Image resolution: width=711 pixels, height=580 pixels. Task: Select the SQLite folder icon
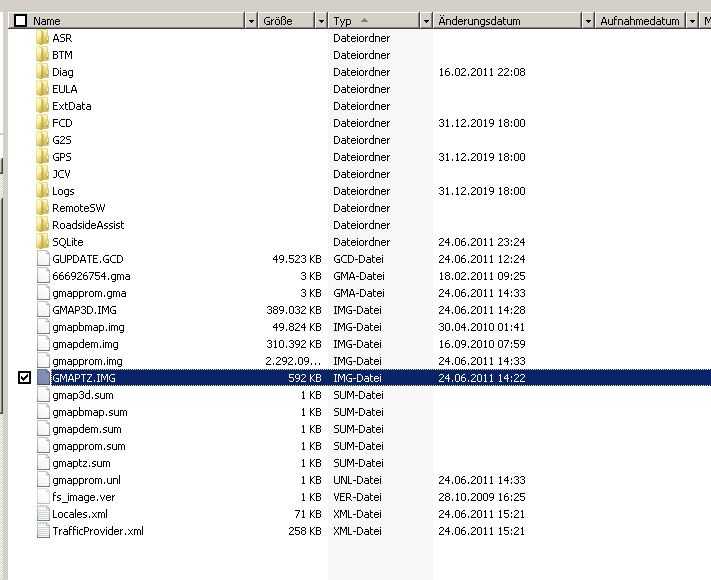point(42,242)
